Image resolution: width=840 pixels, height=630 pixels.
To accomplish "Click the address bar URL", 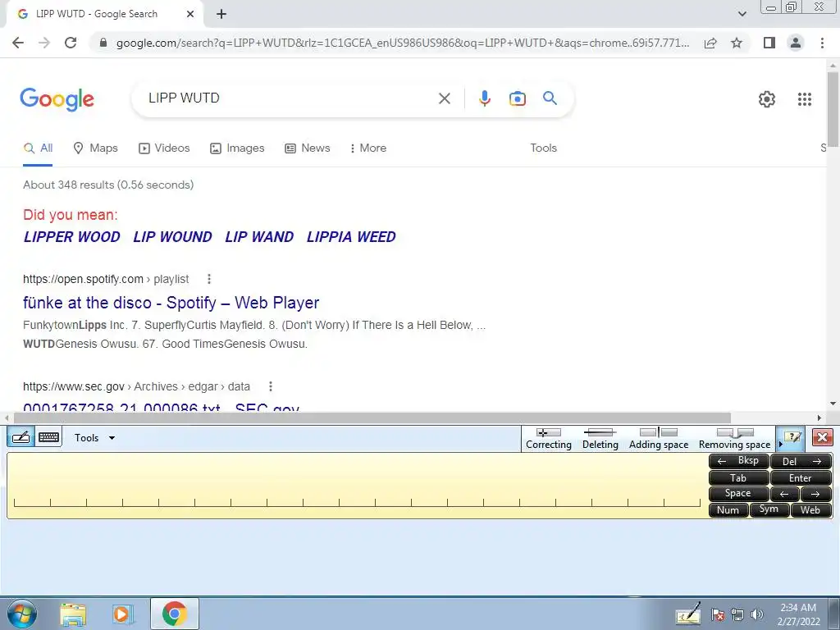I will click(x=403, y=43).
